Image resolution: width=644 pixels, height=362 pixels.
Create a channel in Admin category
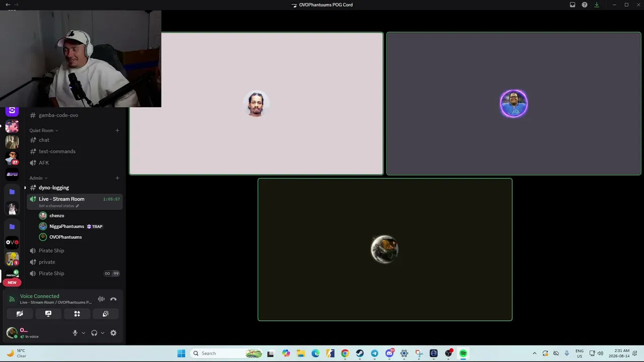(117, 178)
